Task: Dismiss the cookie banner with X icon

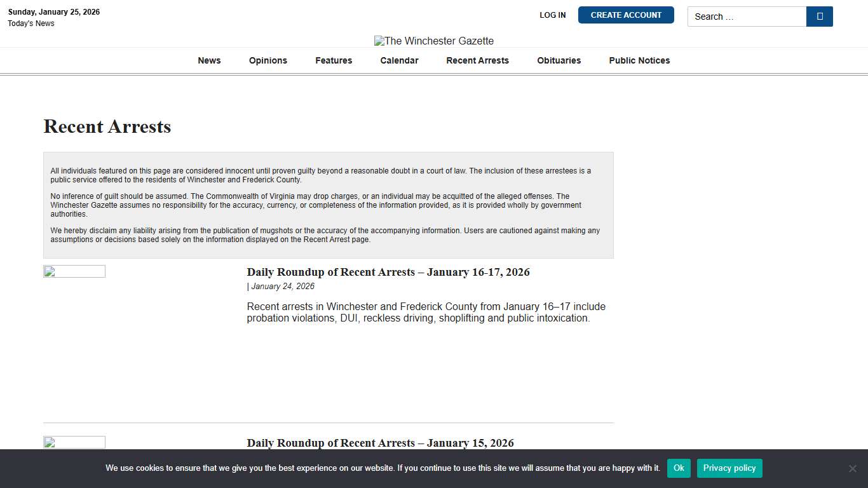Action: coord(852,468)
